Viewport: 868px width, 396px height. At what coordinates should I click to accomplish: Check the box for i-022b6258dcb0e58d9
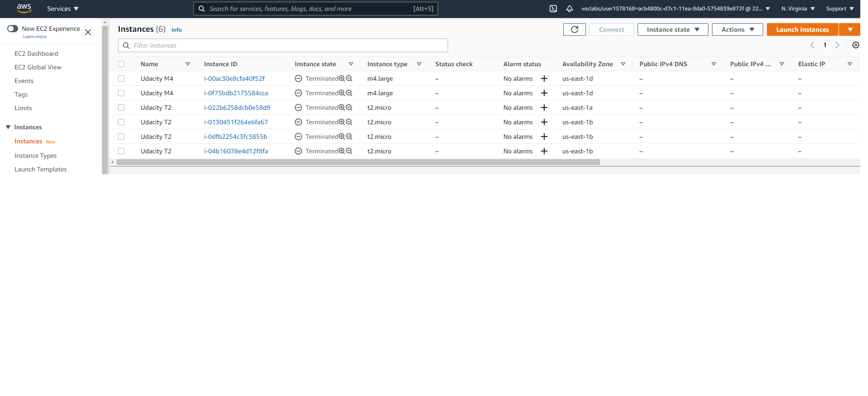point(121,108)
